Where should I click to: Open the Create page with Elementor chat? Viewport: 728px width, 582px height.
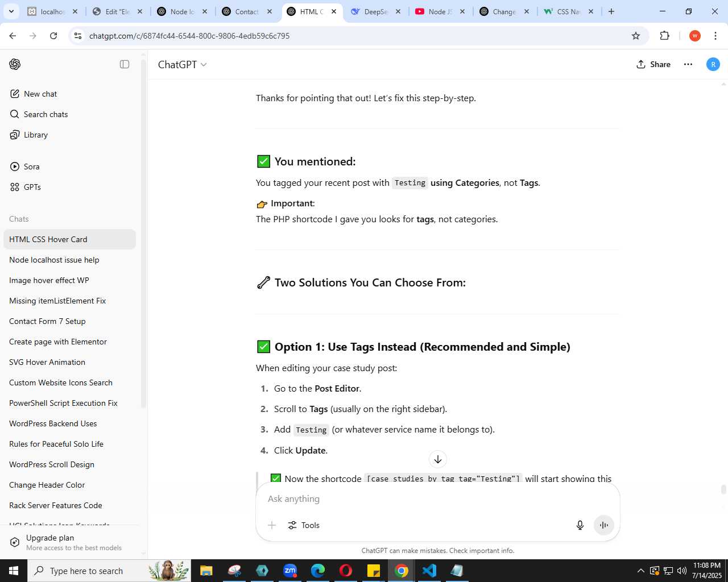(69, 342)
